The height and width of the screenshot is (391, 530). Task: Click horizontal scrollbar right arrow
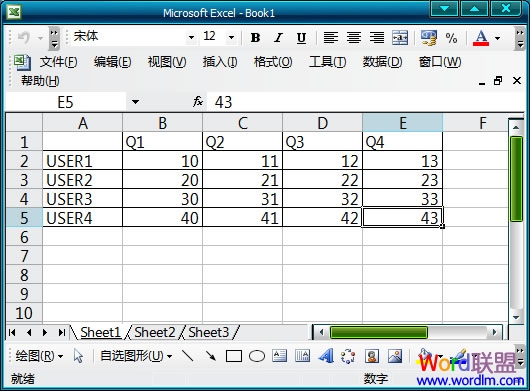495,333
